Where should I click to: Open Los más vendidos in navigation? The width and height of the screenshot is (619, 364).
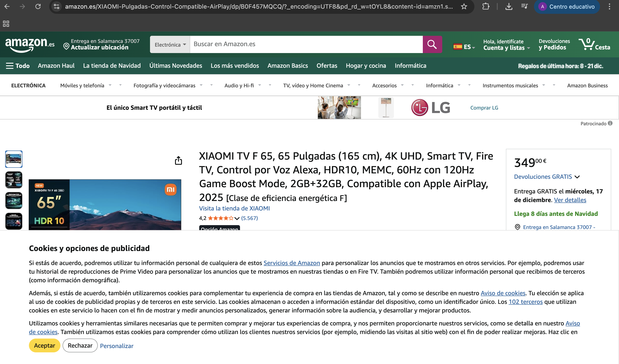[x=235, y=66]
